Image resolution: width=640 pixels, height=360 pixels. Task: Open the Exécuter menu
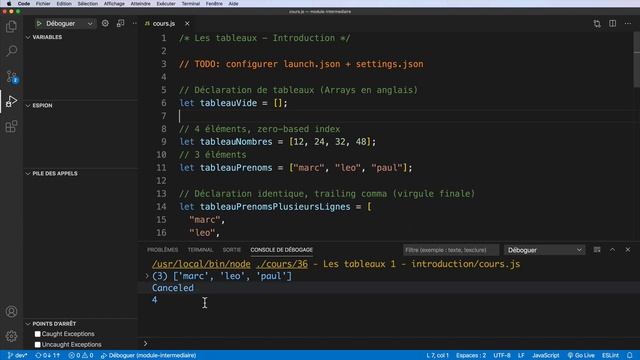166,4
